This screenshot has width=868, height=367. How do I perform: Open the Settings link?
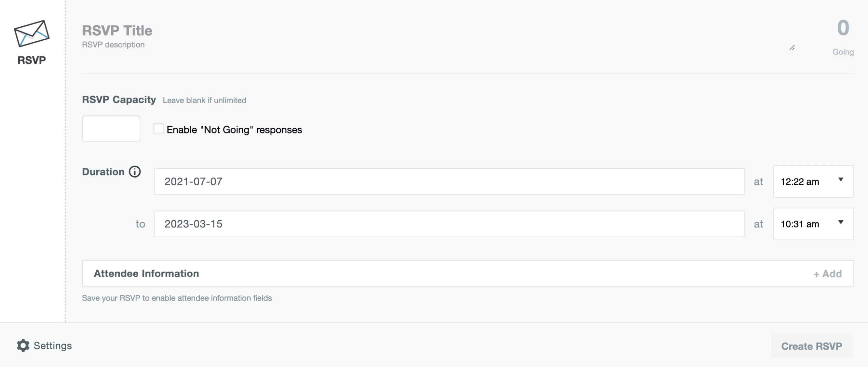tap(44, 345)
